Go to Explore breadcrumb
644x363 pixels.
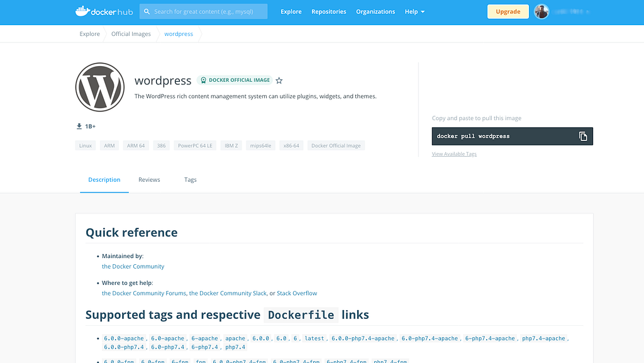point(89,34)
